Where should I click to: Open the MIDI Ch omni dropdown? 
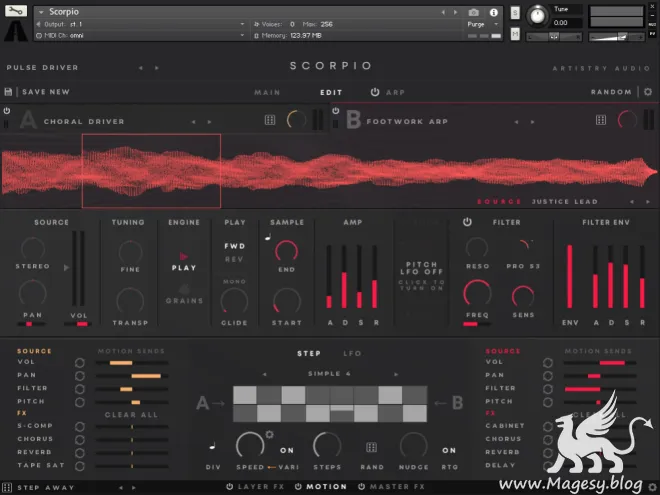pos(242,35)
